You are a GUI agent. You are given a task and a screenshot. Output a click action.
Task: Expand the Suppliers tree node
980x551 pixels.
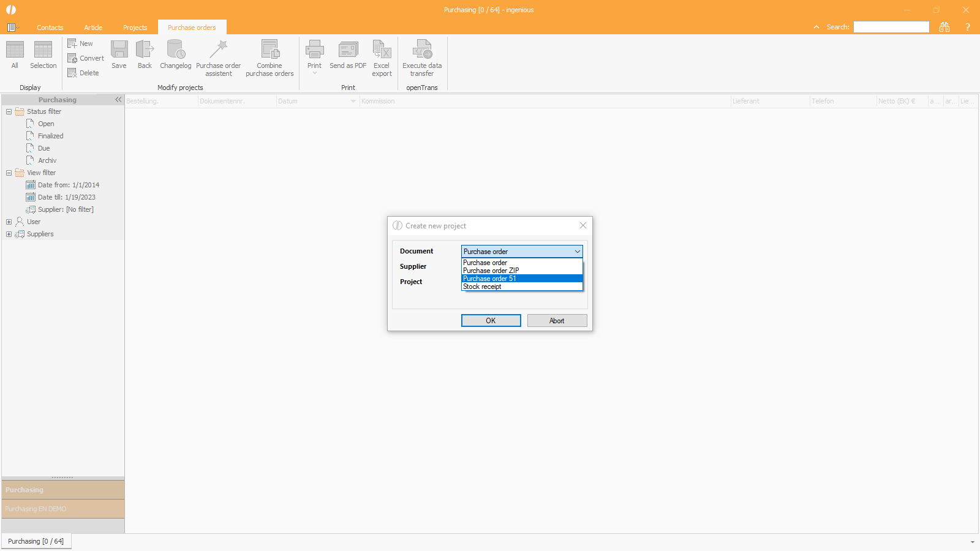click(9, 234)
